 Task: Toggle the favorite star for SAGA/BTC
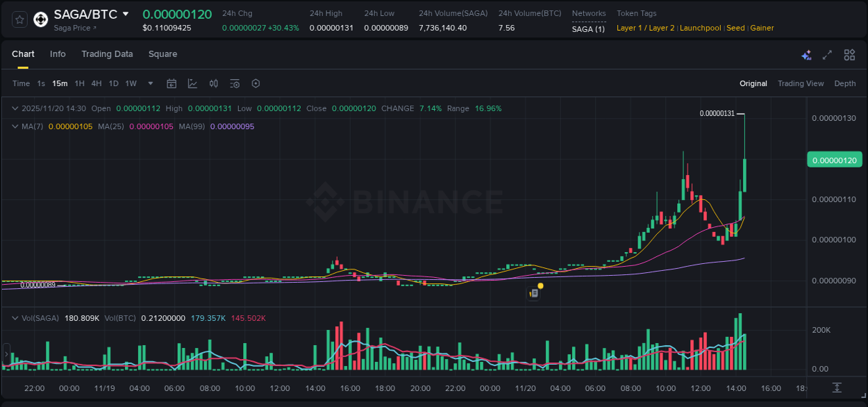click(x=19, y=19)
